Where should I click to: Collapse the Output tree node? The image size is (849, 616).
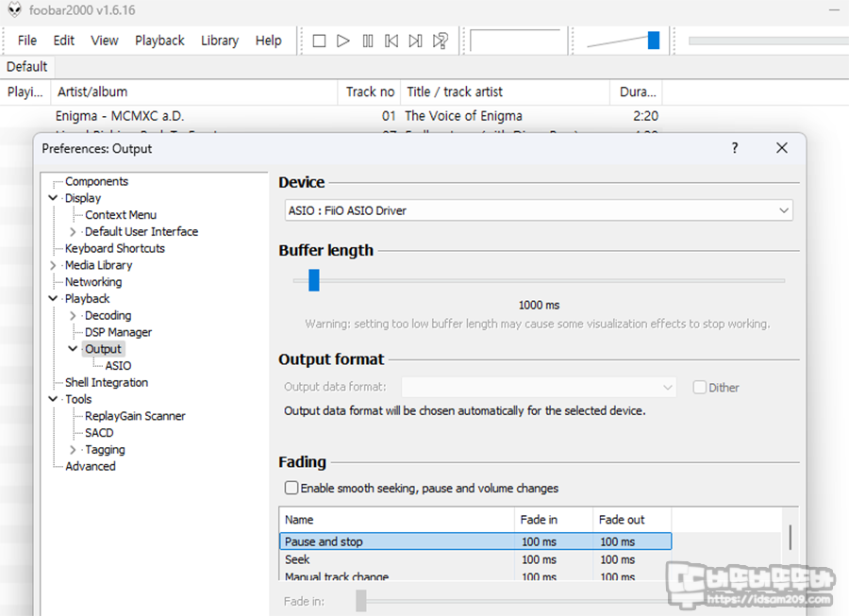(x=73, y=349)
